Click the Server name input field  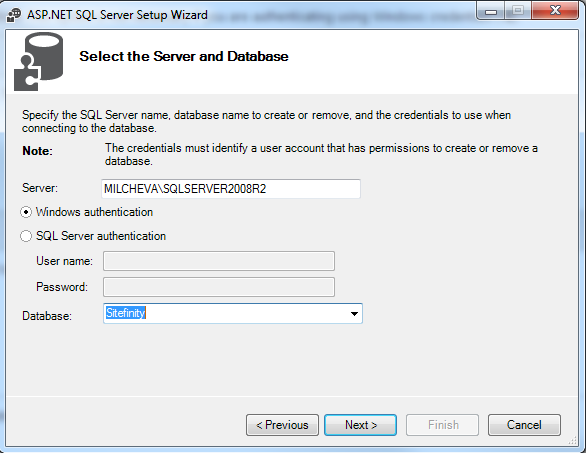click(x=231, y=189)
